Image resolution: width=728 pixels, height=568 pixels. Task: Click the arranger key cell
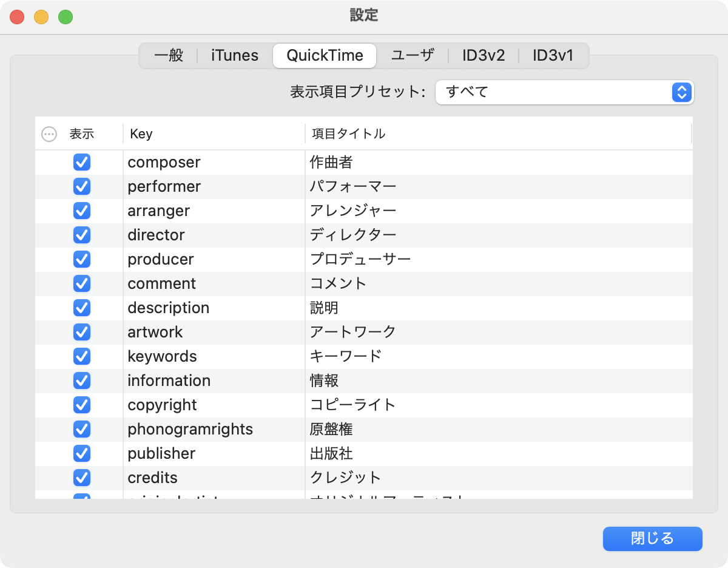pos(214,211)
